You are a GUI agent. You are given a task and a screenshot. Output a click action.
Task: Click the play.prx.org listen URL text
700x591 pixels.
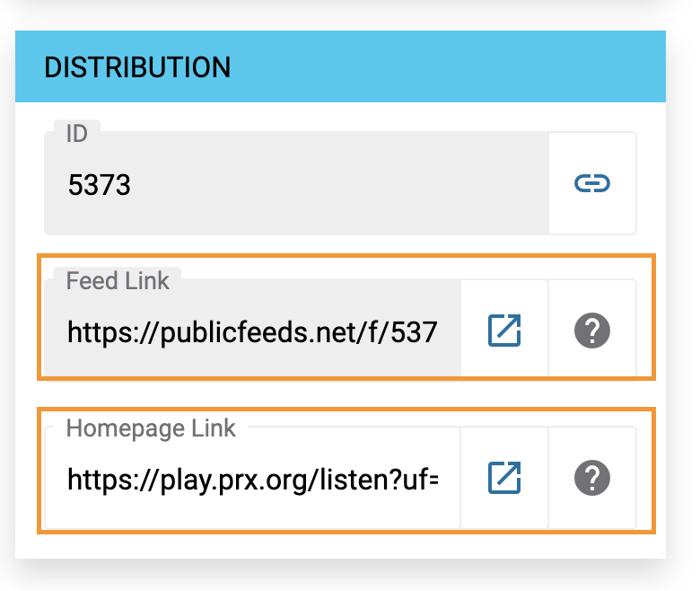click(x=253, y=481)
